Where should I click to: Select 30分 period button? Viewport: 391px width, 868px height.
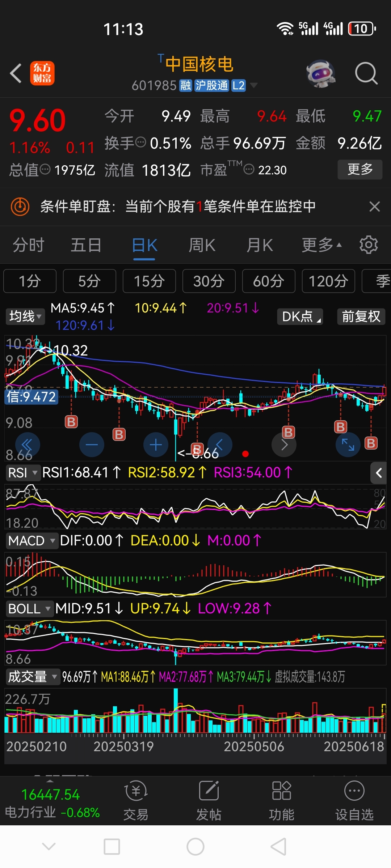[209, 281]
